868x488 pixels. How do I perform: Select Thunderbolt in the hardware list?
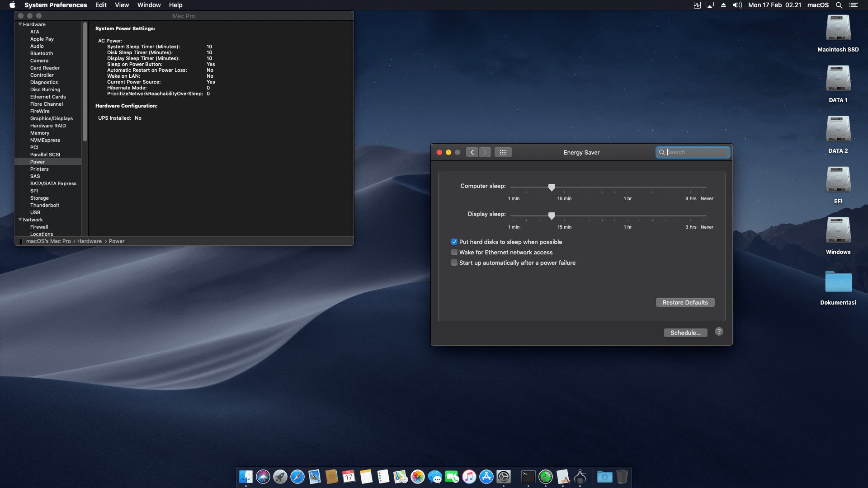pos(45,205)
